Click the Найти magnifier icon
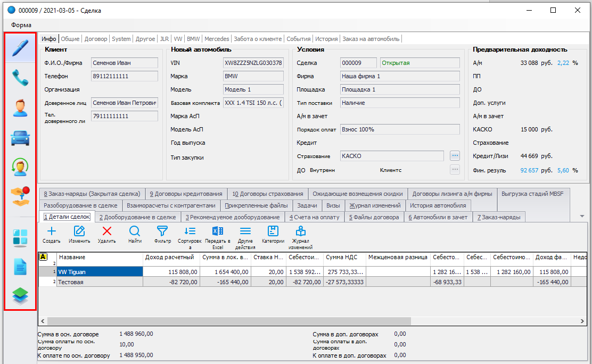The height and width of the screenshot is (364, 592). [x=135, y=231]
